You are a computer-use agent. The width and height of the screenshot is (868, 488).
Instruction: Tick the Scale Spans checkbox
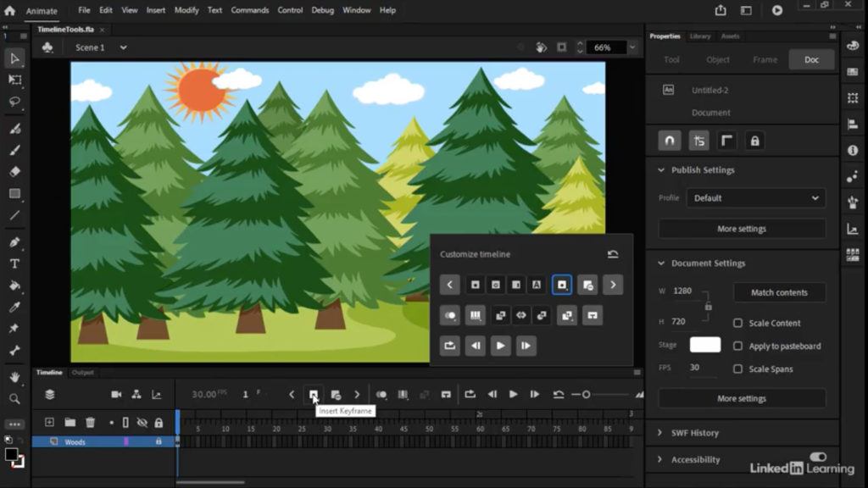tap(738, 369)
